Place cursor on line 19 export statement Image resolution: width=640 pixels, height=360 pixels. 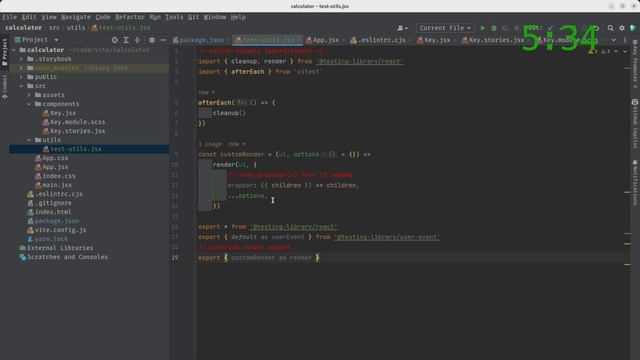coord(259,258)
